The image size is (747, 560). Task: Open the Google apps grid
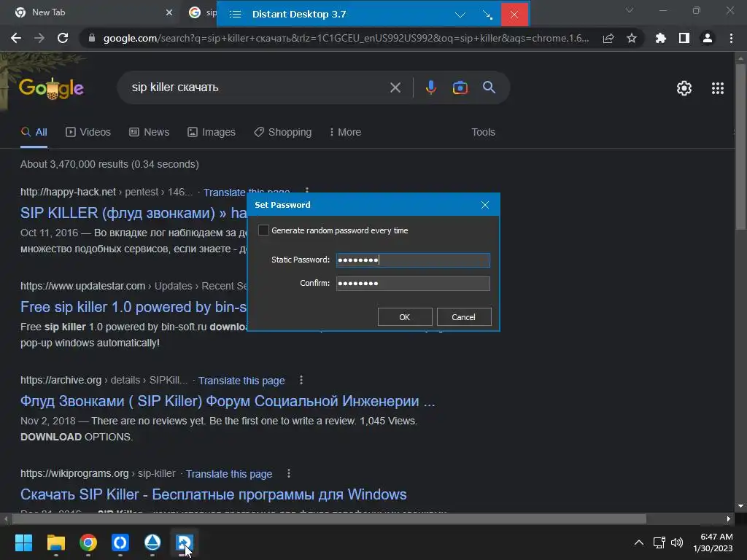click(718, 88)
